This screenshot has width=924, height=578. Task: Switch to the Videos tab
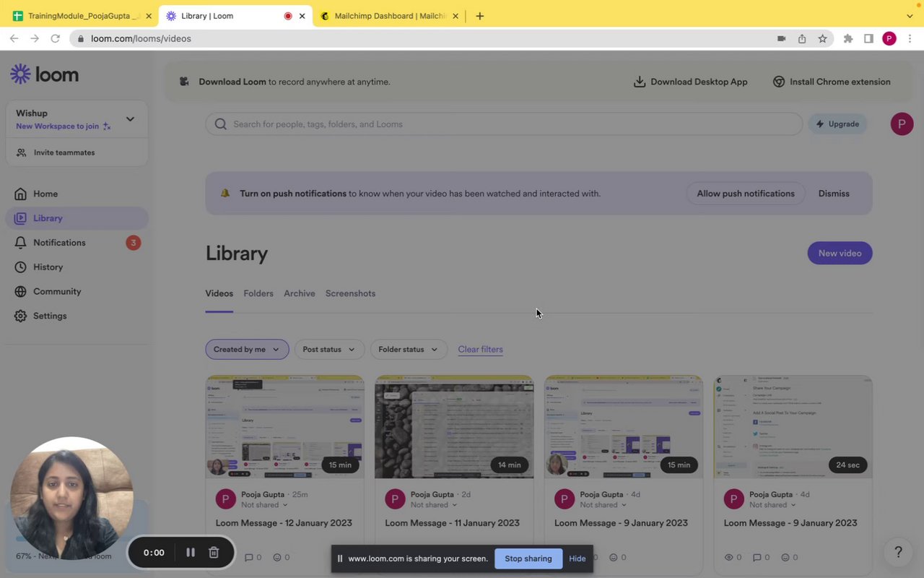[219, 293]
